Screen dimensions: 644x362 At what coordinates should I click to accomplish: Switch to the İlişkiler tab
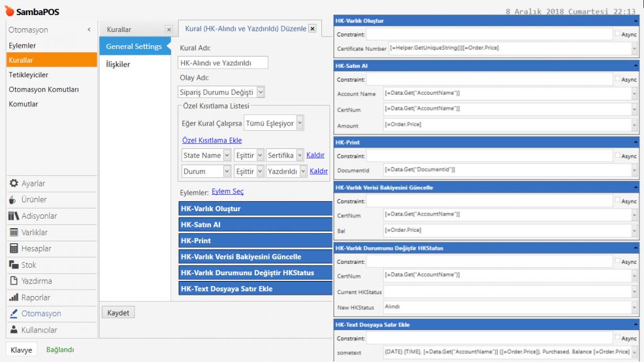pyautogui.click(x=118, y=64)
